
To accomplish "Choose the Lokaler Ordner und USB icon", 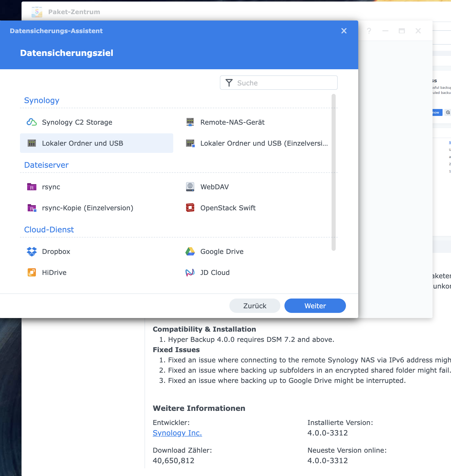I will 32,143.
